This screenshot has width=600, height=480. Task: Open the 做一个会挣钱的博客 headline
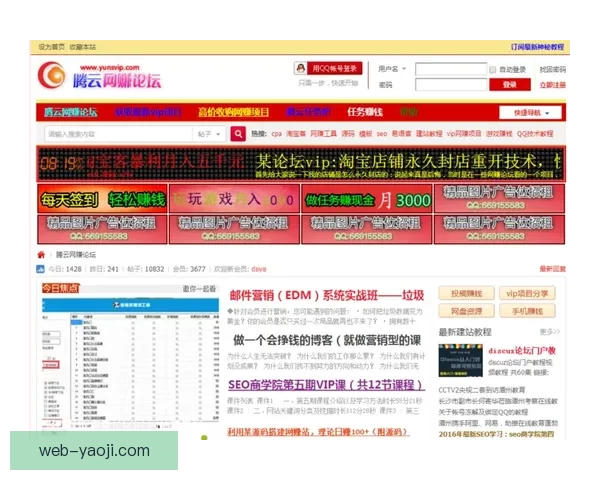(x=327, y=340)
